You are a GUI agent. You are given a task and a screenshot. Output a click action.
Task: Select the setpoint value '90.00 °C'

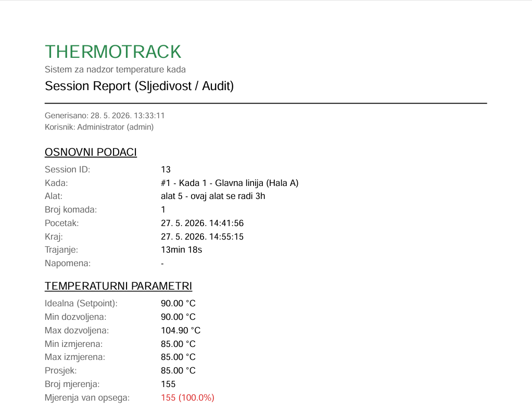point(178,303)
